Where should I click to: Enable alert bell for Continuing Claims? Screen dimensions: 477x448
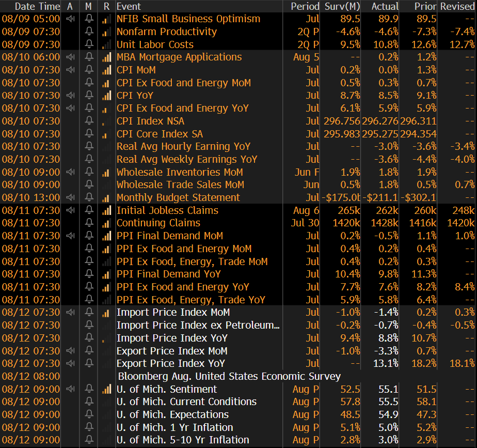coord(89,223)
